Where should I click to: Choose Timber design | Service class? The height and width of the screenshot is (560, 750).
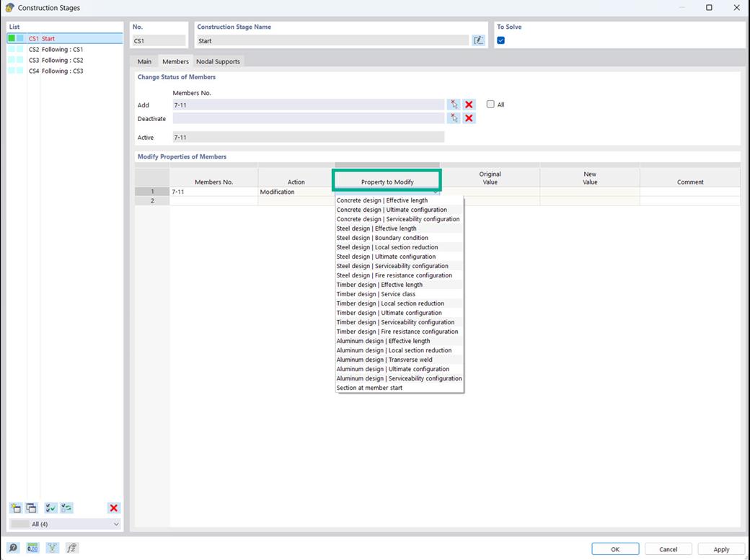tap(399, 294)
